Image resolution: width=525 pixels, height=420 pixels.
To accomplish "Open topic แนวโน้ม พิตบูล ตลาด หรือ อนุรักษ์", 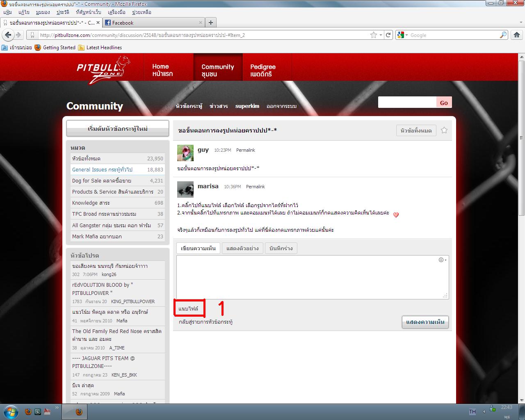I will pyautogui.click(x=110, y=312).
